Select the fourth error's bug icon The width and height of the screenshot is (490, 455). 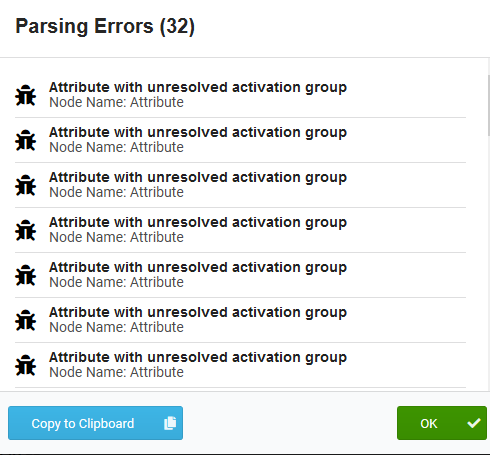pyautogui.click(x=25, y=230)
